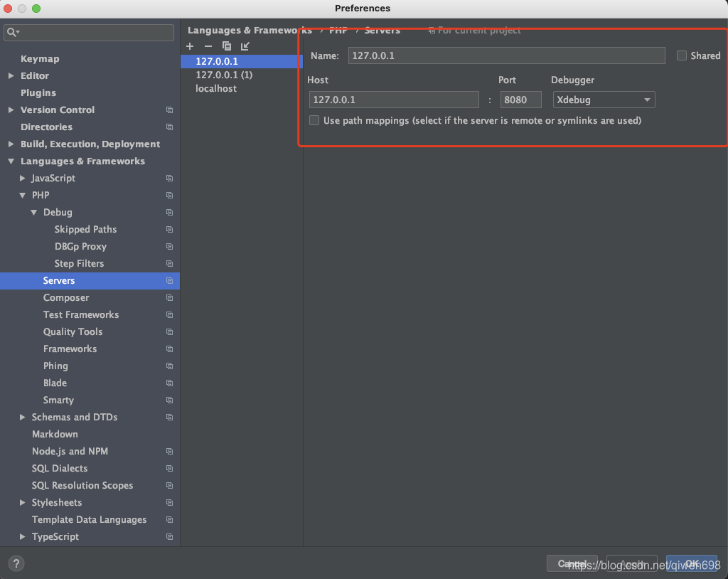This screenshot has width=728, height=579.
Task: Click the import server configuration arrow icon
Action: 245,46
